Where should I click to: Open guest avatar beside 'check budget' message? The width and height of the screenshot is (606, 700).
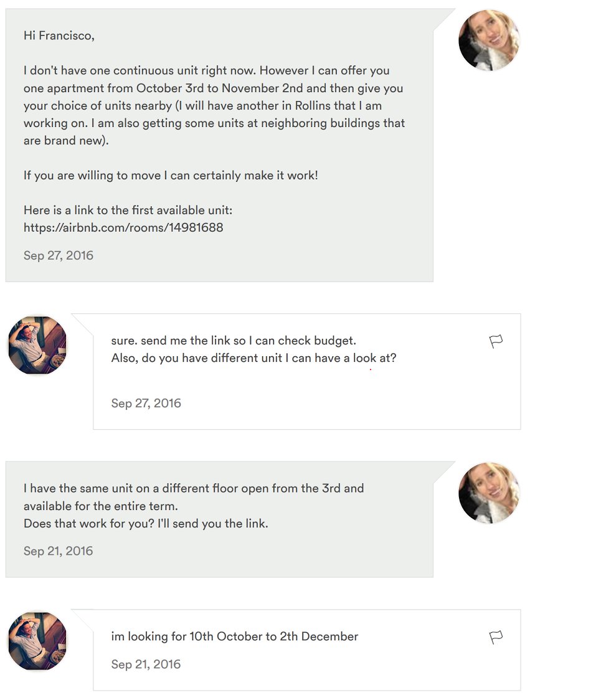(37, 345)
